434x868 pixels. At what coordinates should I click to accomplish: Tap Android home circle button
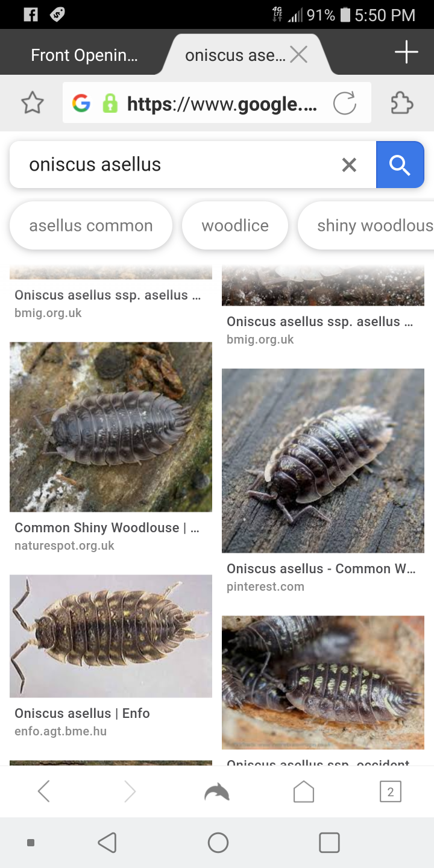coord(218,843)
